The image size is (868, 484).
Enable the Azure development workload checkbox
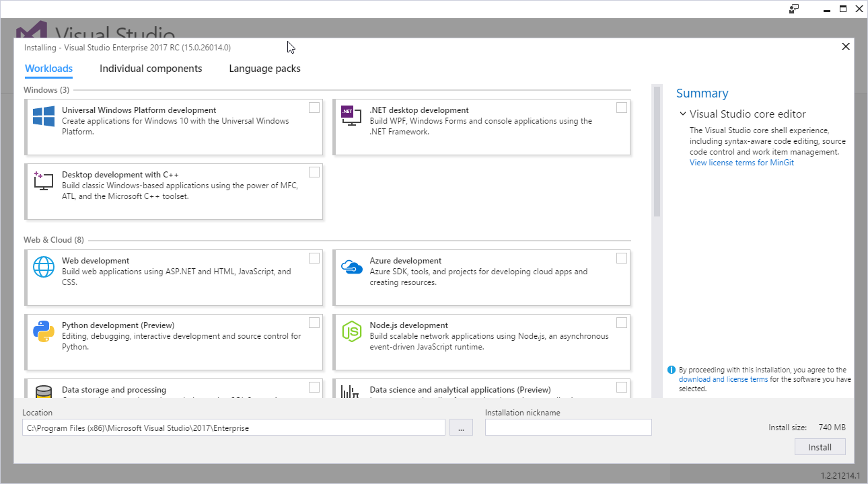621,257
